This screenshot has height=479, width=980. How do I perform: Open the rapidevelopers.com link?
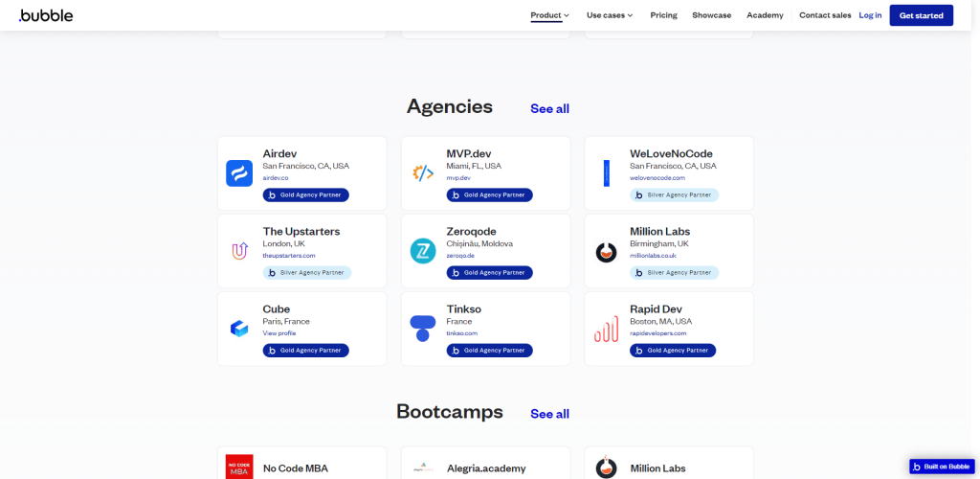(x=658, y=333)
